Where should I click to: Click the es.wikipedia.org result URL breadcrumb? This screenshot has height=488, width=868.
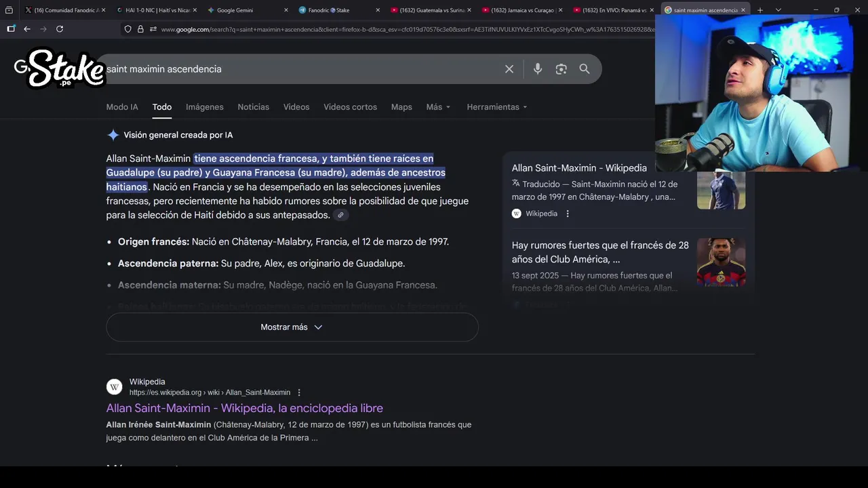click(x=210, y=392)
